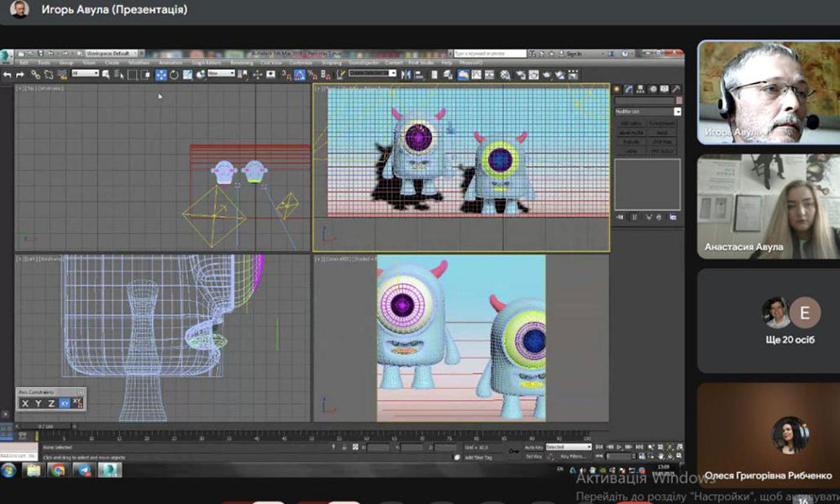This screenshot has height=504, width=840.
Task: Open the Selected key filter dropdown
Action: click(x=569, y=447)
